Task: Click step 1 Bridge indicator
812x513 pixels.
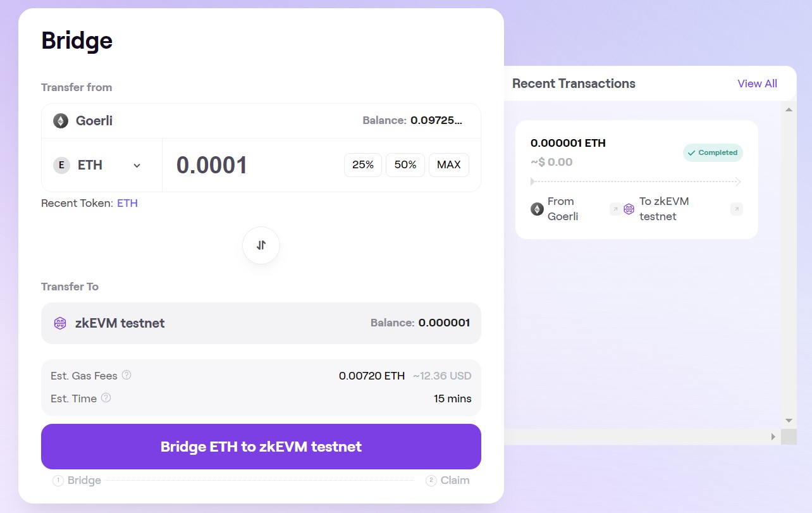Action: pos(77,481)
